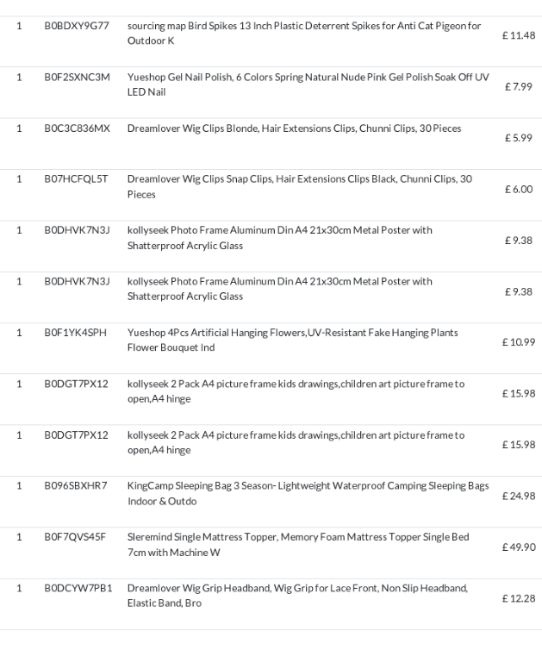Click the £ 10.99 price
This screenshot has width=542, height=650.
click(x=518, y=342)
